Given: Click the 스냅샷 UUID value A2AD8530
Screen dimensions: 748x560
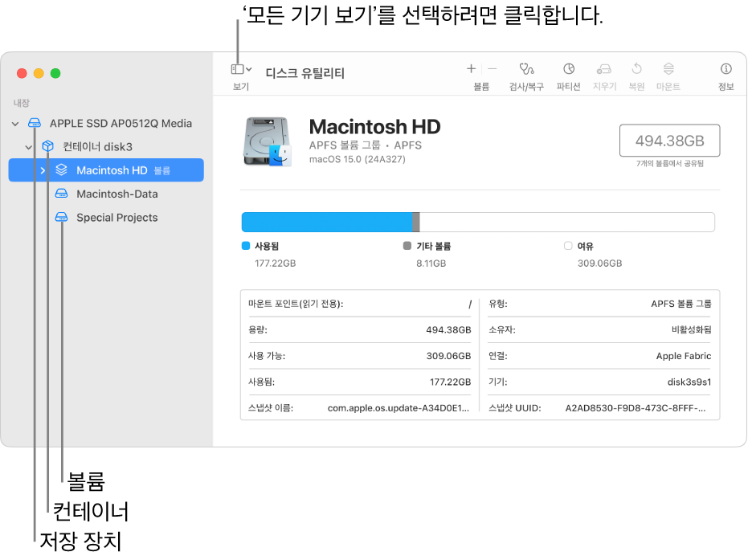Looking at the screenshot, I should coord(636,408).
